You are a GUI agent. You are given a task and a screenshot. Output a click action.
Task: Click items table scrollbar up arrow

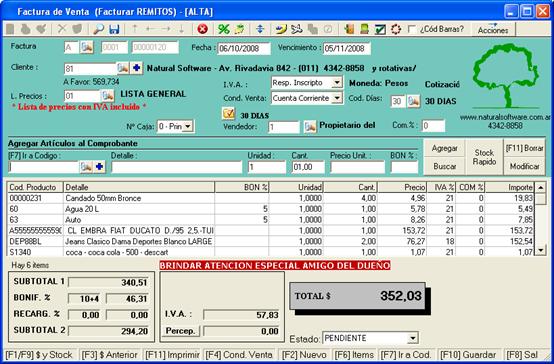coord(541,187)
